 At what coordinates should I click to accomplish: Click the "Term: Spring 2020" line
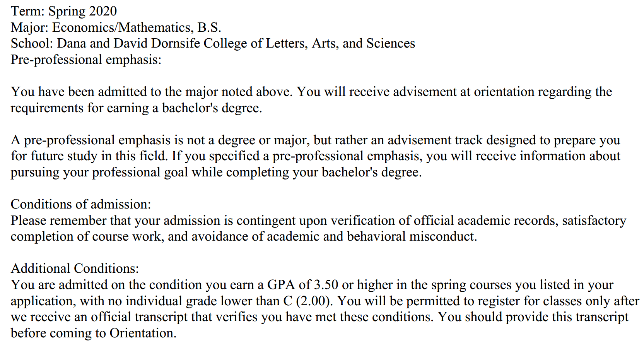click(64, 11)
